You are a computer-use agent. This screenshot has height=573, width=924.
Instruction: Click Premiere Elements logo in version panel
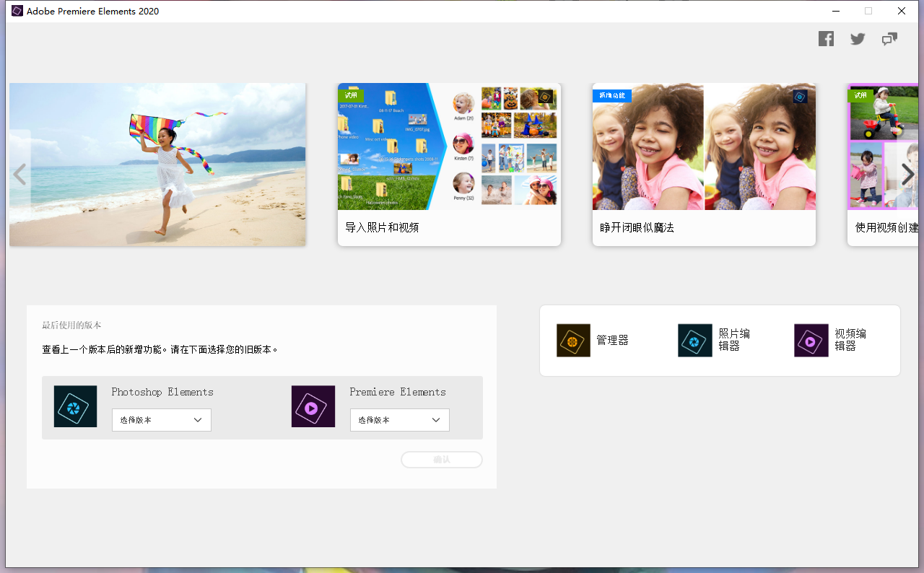click(313, 406)
